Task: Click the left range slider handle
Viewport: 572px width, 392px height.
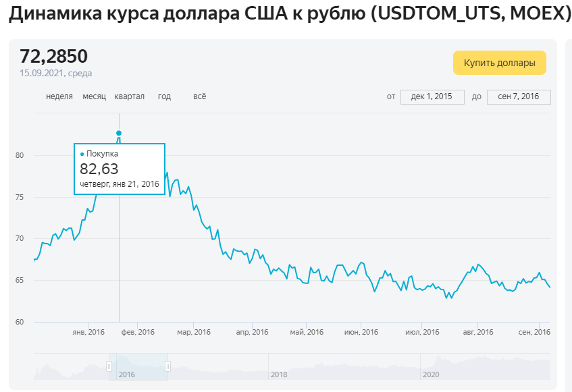Action: 109,366
